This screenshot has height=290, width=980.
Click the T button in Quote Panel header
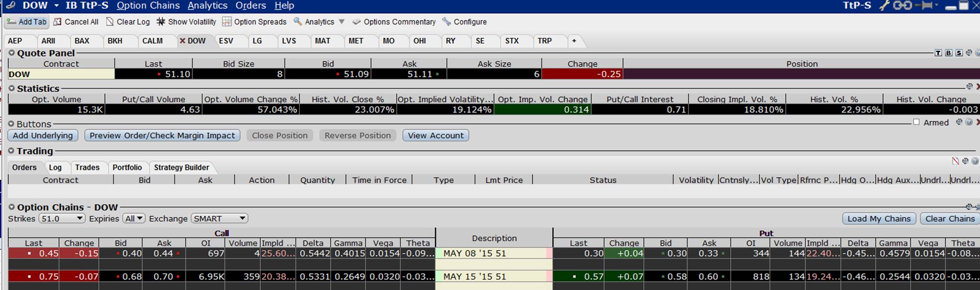[938, 53]
